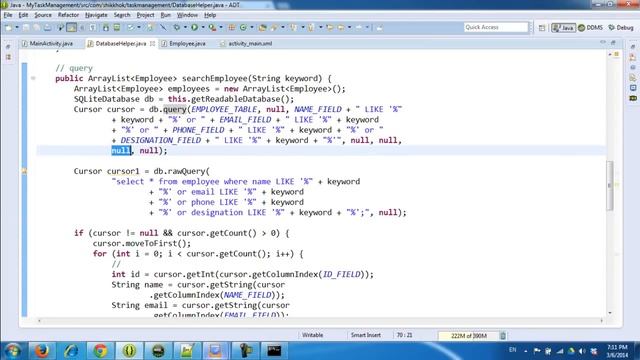This screenshot has width=640, height=360.
Task: Click the 70 : 21 cursor position
Action: click(x=404, y=335)
